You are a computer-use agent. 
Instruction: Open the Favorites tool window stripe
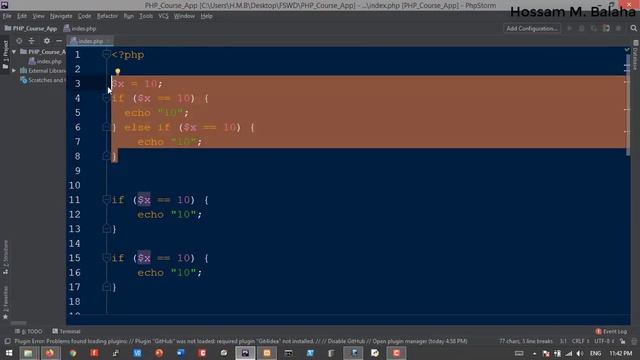[5, 302]
